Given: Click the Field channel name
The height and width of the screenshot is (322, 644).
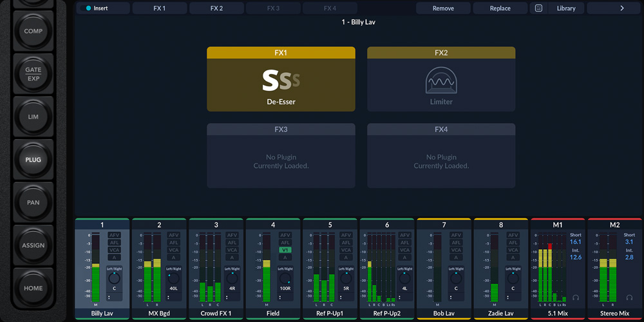Looking at the screenshot, I should click(x=273, y=314).
